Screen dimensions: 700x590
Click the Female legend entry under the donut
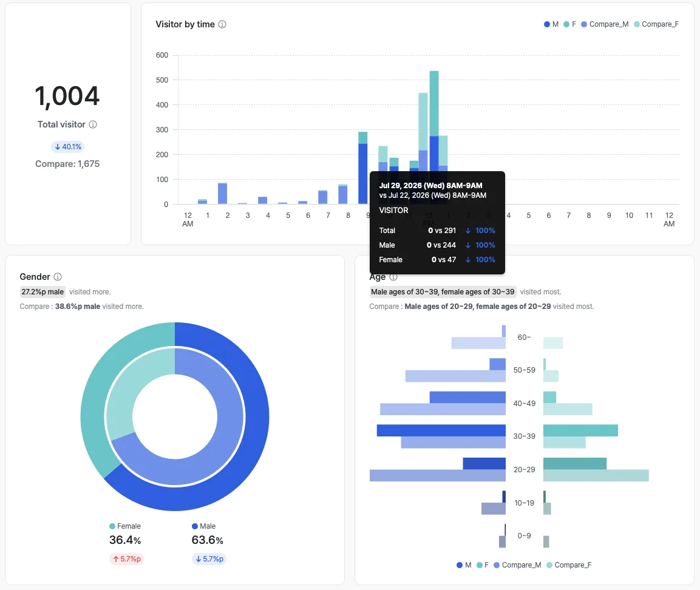pyautogui.click(x=125, y=526)
